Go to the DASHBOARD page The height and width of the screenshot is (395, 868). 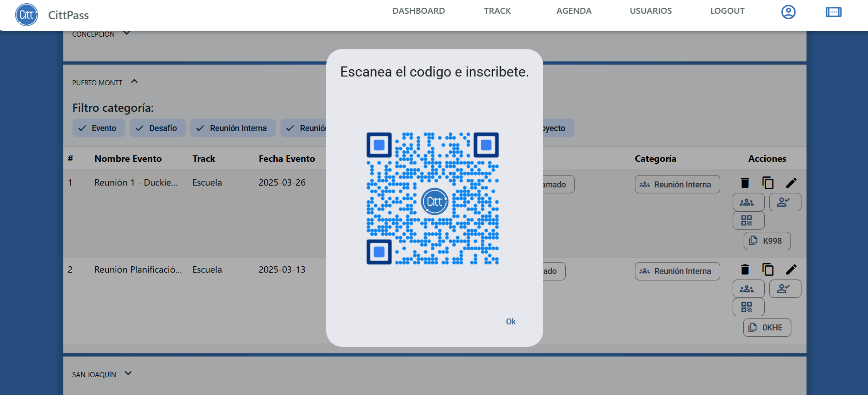[x=418, y=11]
